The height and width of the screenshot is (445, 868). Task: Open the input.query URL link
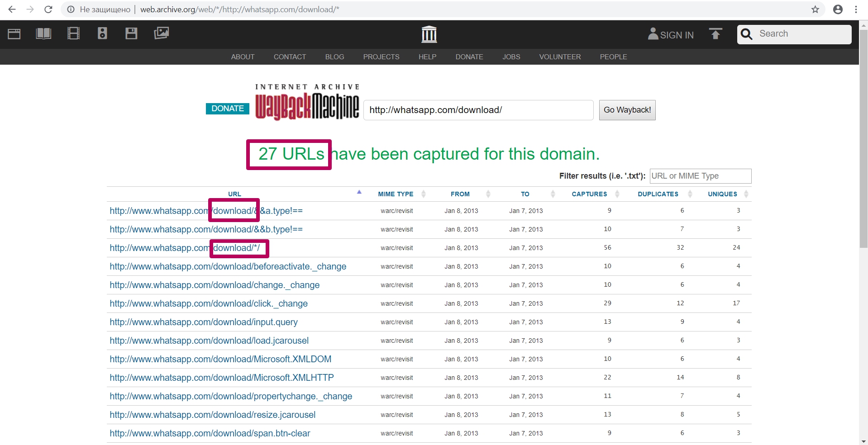(x=204, y=322)
